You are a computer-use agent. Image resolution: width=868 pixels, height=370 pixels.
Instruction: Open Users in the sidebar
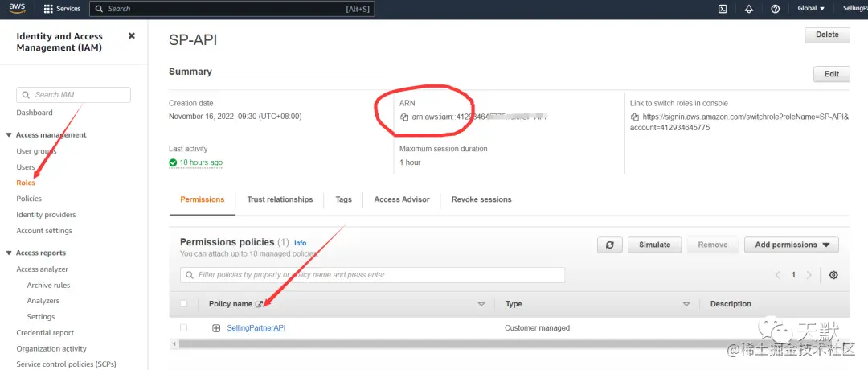click(26, 167)
